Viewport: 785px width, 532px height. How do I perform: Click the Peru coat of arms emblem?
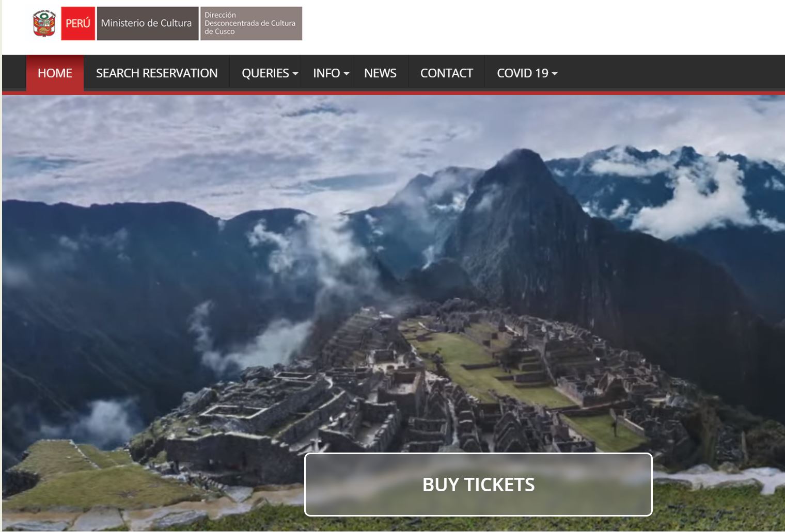44,23
